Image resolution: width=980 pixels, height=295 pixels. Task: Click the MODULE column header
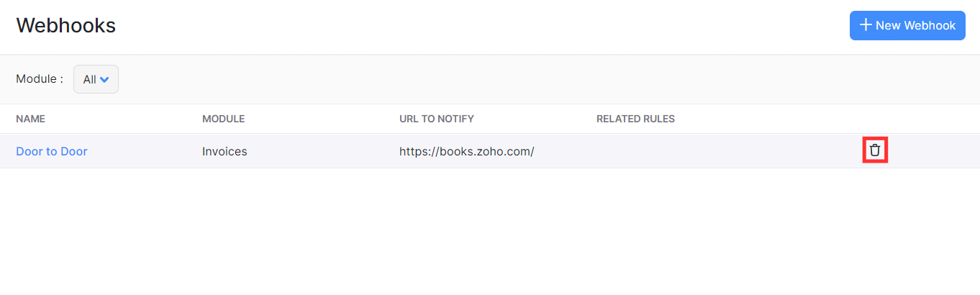(x=223, y=119)
